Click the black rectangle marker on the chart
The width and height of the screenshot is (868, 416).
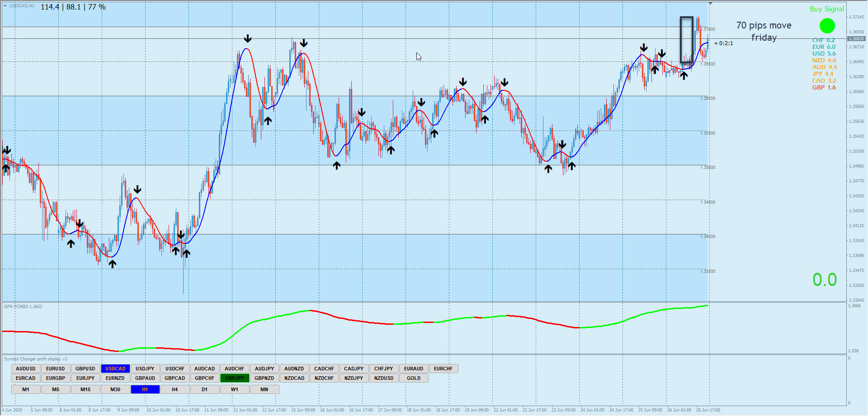[x=686, y=40]
